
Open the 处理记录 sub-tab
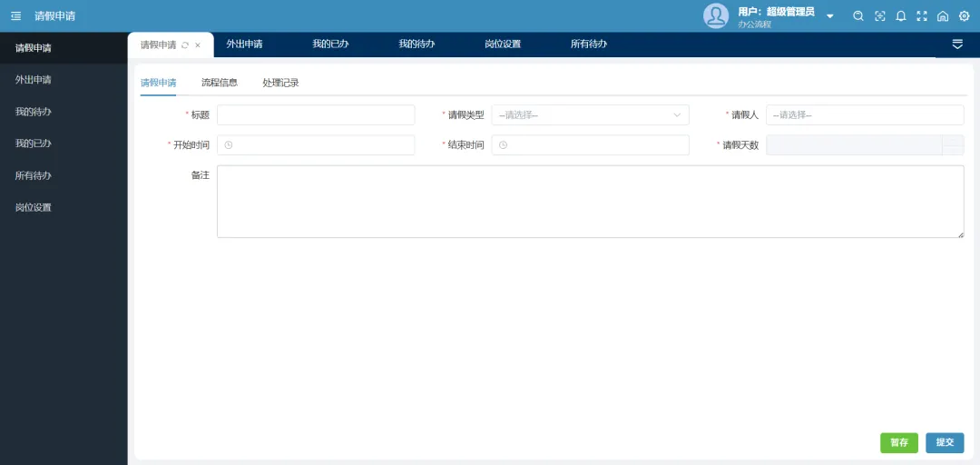click(280, 83)
